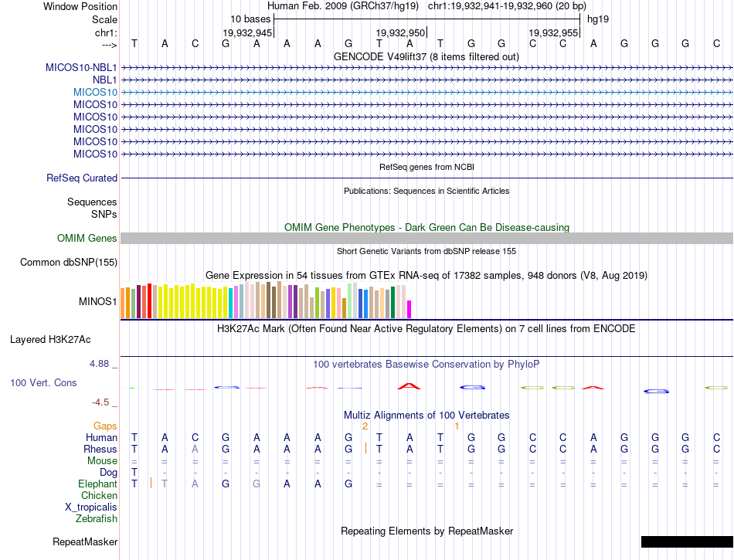Click the Window Position label

pos(80,6)
